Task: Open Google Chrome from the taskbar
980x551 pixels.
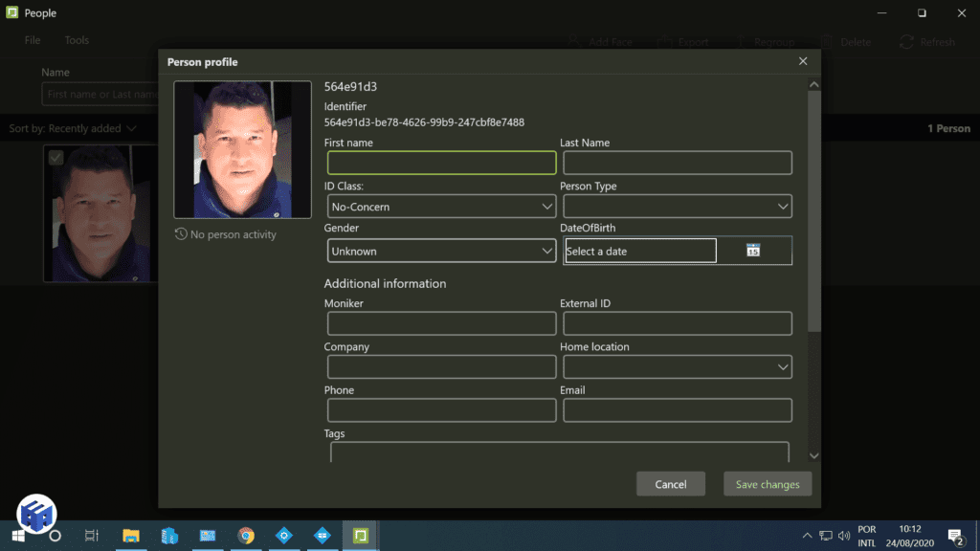Action: coord(246,537)
